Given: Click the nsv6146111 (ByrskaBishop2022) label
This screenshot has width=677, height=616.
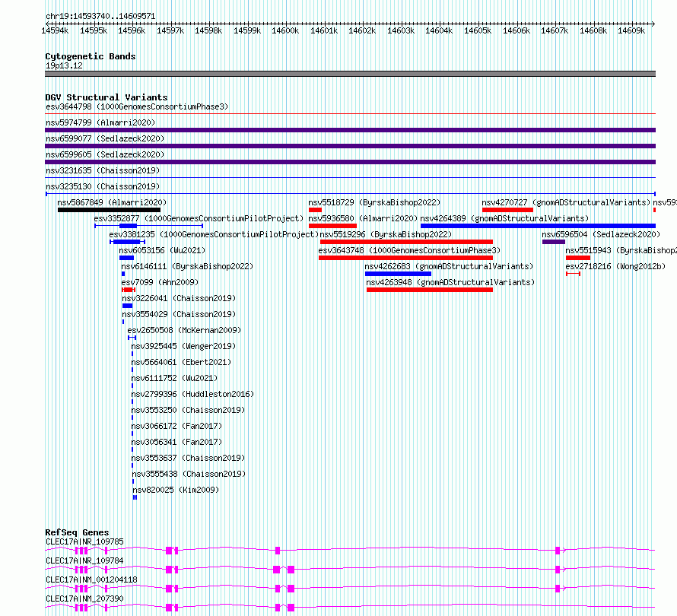Looking at the screenshot, I should [187, 266].
